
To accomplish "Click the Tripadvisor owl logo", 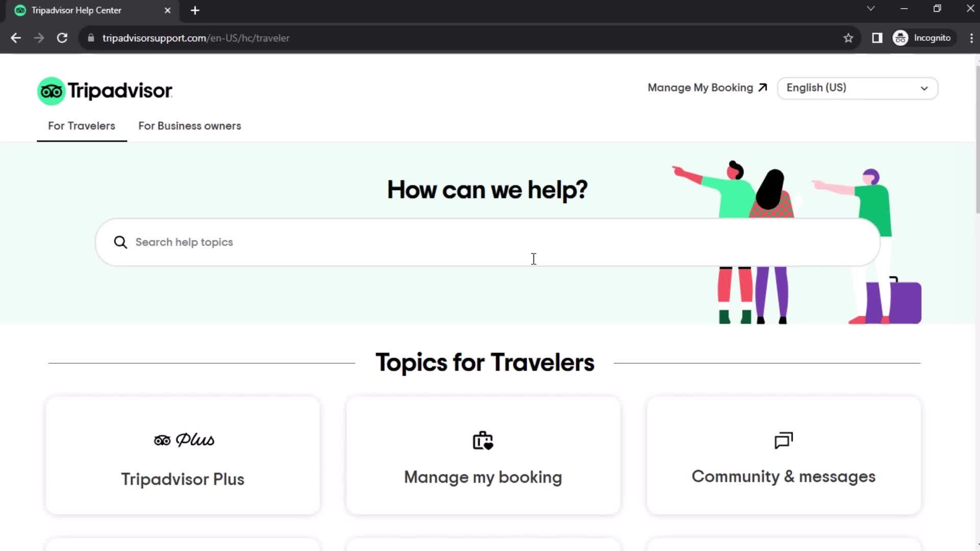I will coord(51,91).
